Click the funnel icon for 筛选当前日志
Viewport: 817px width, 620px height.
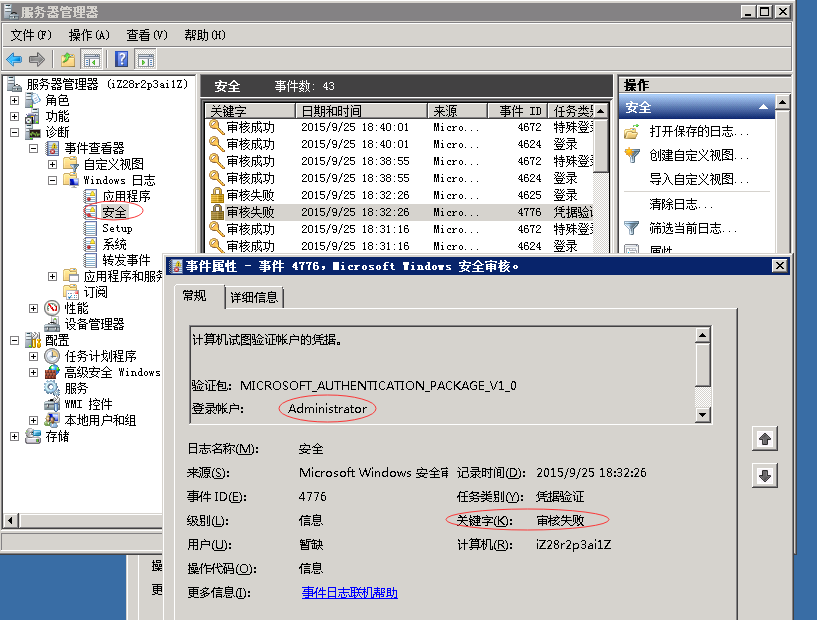pos(632,228)
